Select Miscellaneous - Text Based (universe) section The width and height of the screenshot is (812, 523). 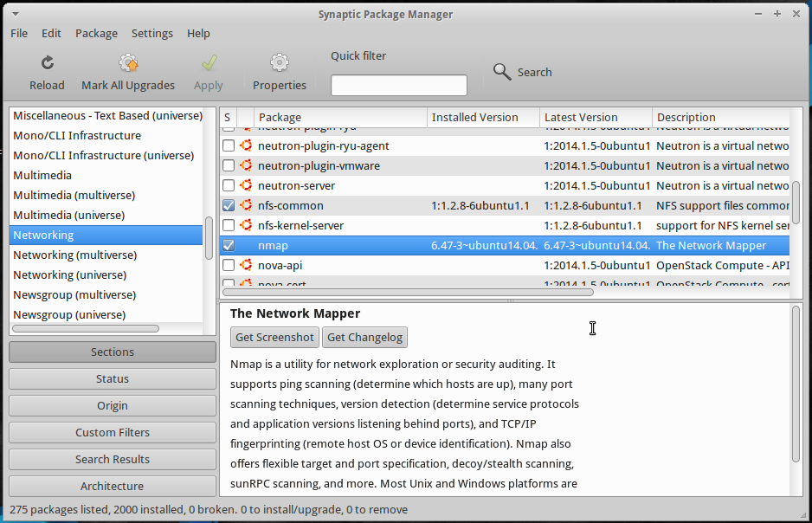(106, 115)
